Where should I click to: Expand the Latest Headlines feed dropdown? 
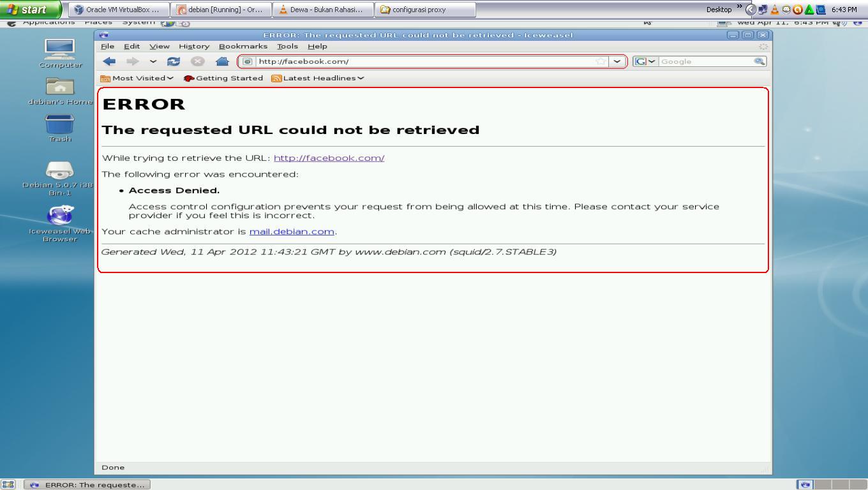click(x=318, y=78)
